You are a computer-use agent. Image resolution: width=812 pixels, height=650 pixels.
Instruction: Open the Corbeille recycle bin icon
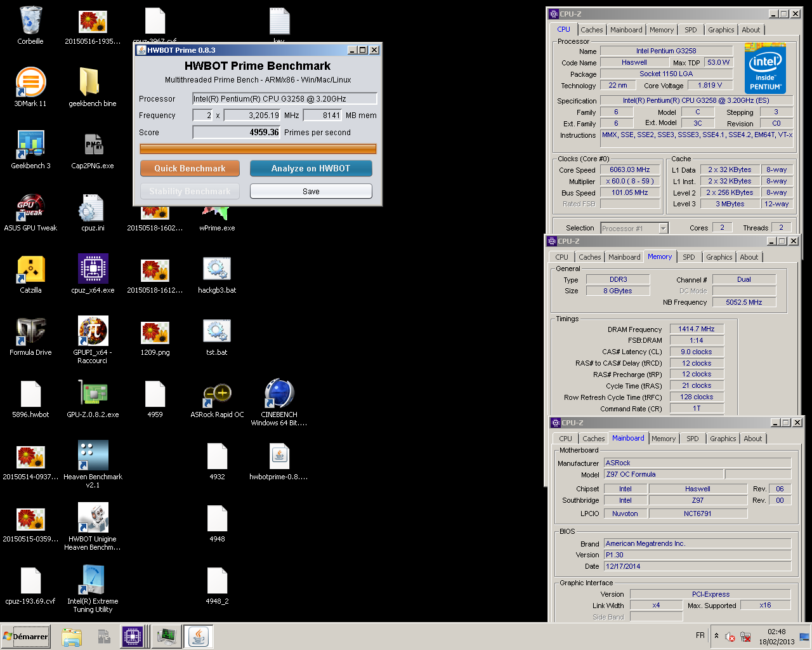click(x=30, y=25)
